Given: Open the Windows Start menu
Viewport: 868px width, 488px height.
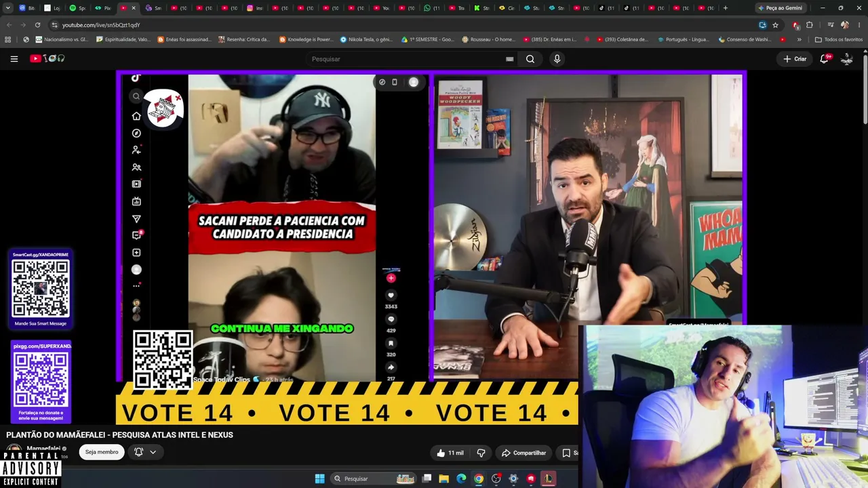Looking at the screenshot, I should (319, 479).
